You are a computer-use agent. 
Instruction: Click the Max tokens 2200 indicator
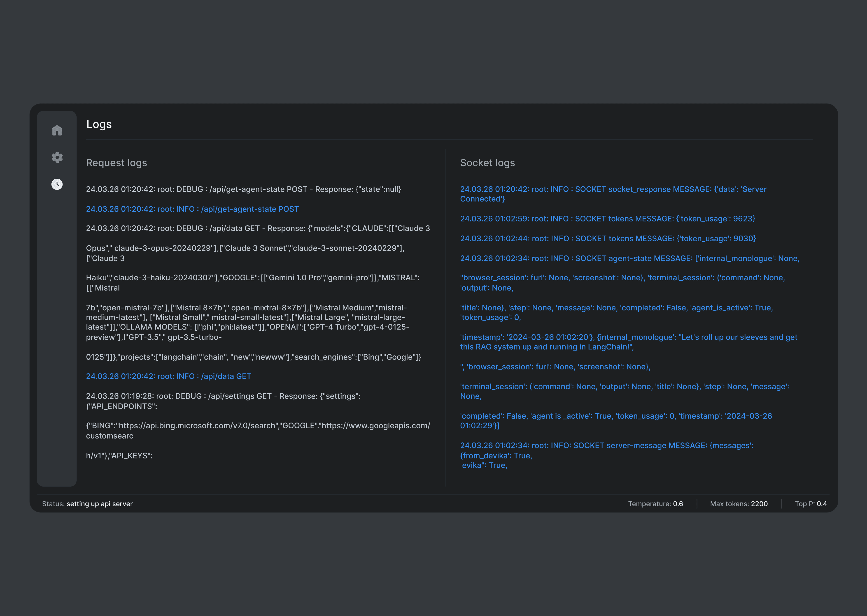pyautogui.click(x=738, y=504)
